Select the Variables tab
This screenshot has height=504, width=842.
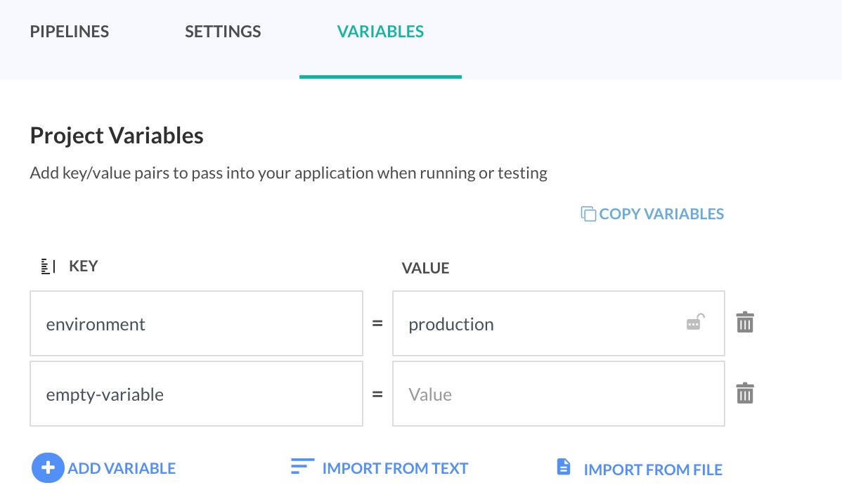(x=380, y=32)
